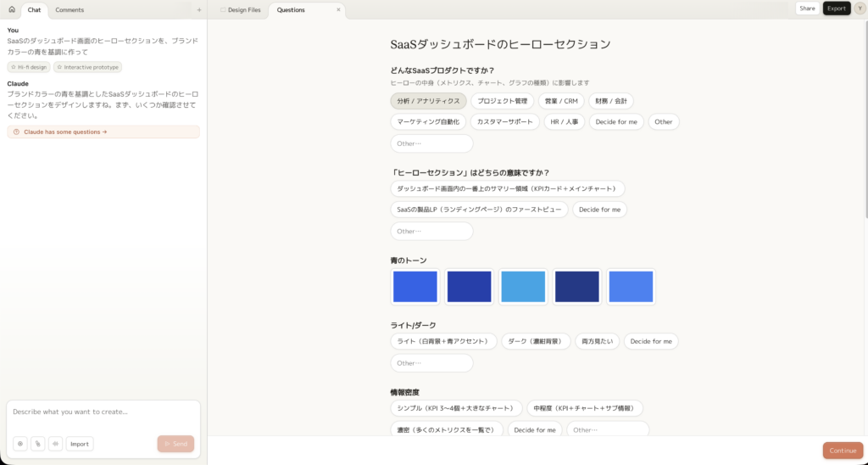Select the 分析 / アナリティクス option
868x465 pixels.
pyautogui.click(x=428, y=101)
